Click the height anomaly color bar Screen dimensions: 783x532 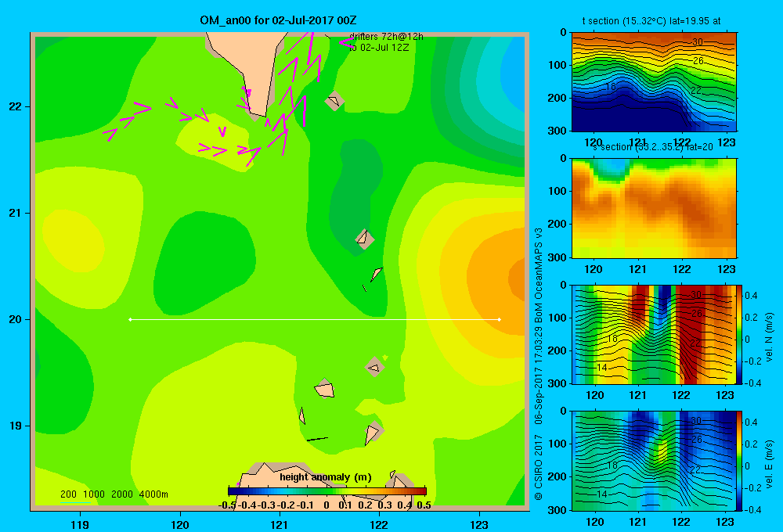(x=327, y=491)
